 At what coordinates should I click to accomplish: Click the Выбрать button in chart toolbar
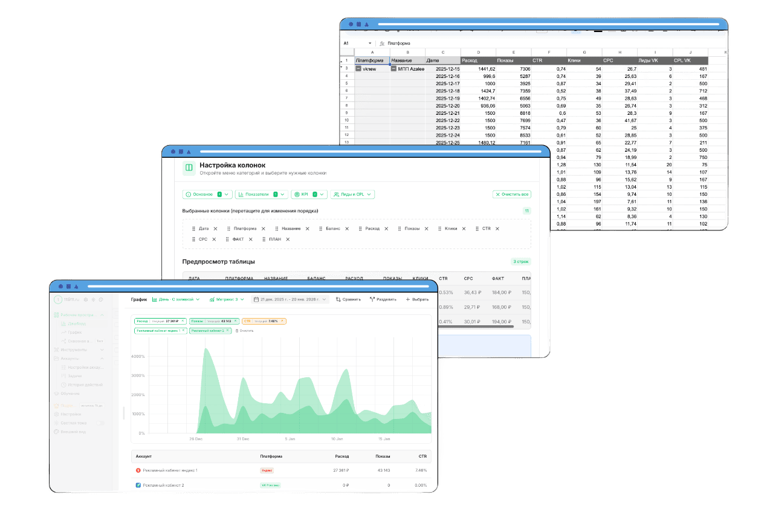coord(417,299)
